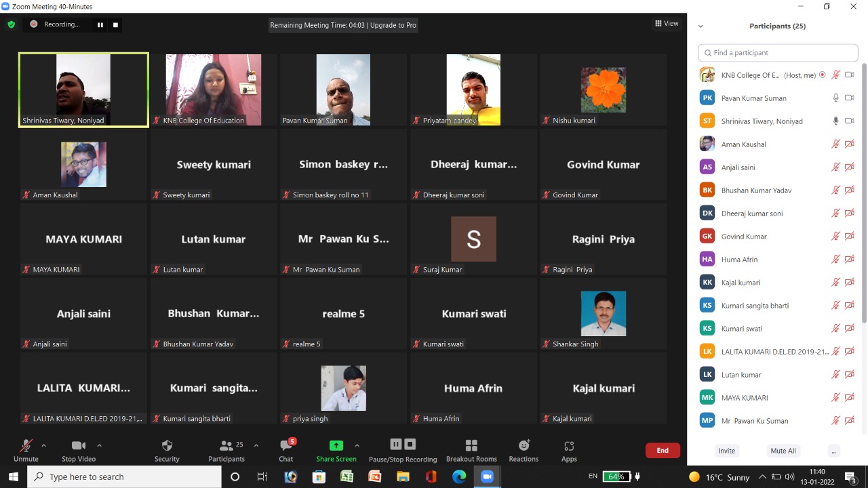Open audio options arrow next to Unmute

click(43, 445)
